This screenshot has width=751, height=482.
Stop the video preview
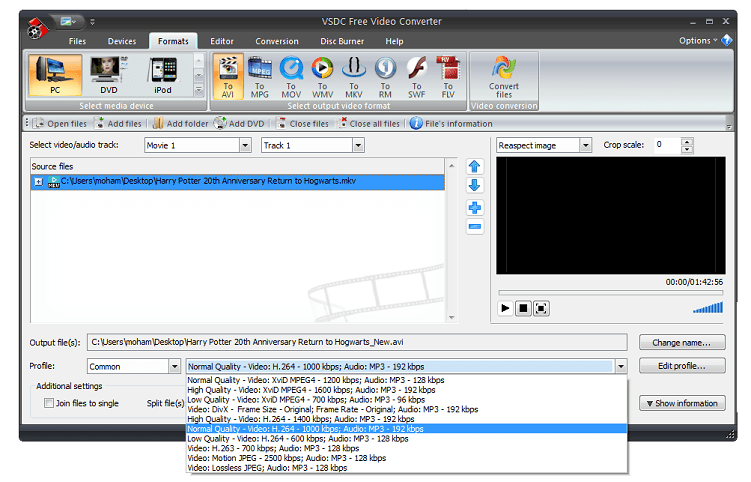pos(523,308)
